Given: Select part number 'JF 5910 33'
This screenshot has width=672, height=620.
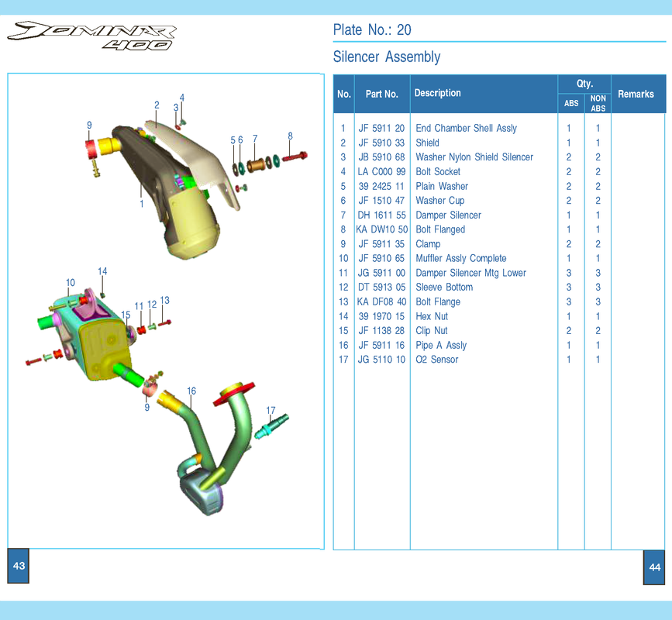Looking at the screenshot, I should pos(381,143).
